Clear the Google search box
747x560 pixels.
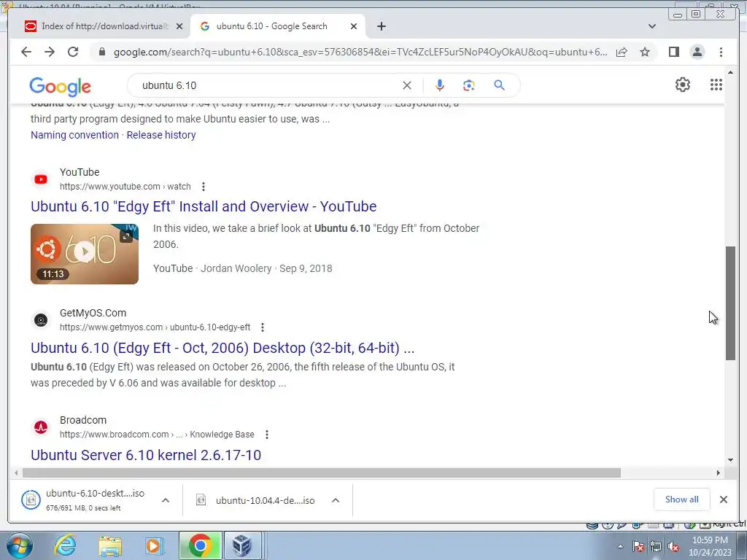click(x=407, y=85)
